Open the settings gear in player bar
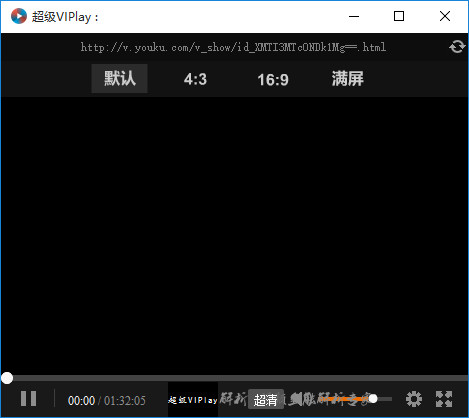 (414, 399)
